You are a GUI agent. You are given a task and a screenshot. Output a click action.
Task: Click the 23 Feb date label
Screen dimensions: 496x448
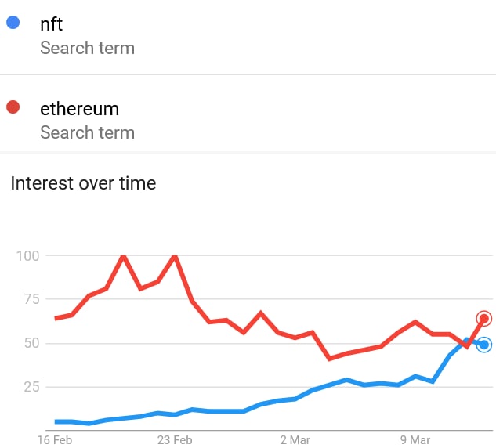[175, 439]
